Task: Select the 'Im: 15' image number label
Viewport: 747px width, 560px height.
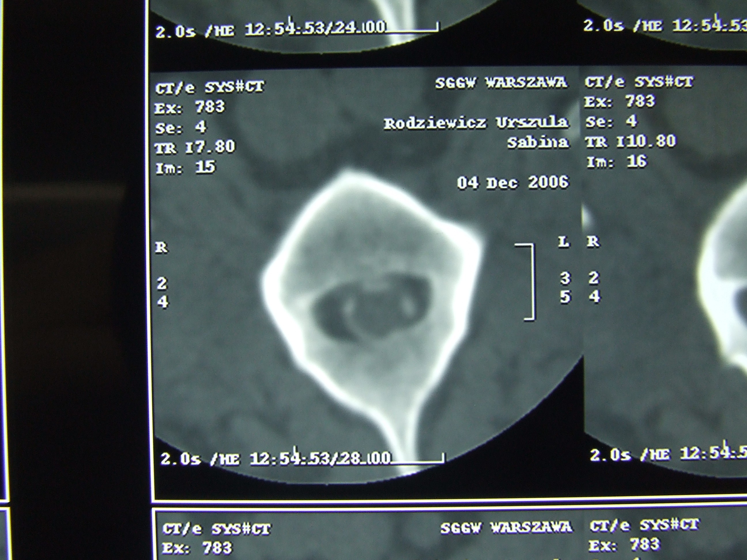Action: (185, 167)
